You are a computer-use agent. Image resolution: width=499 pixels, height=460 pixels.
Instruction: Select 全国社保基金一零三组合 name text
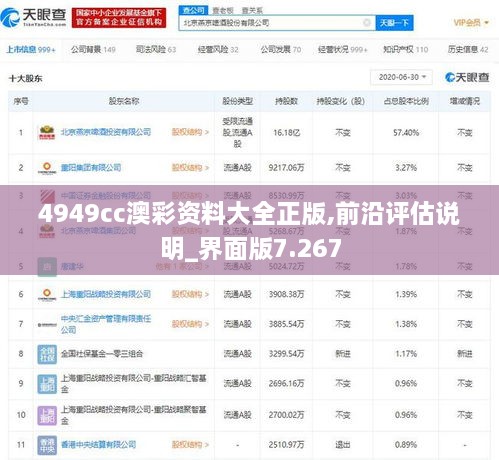102,354
